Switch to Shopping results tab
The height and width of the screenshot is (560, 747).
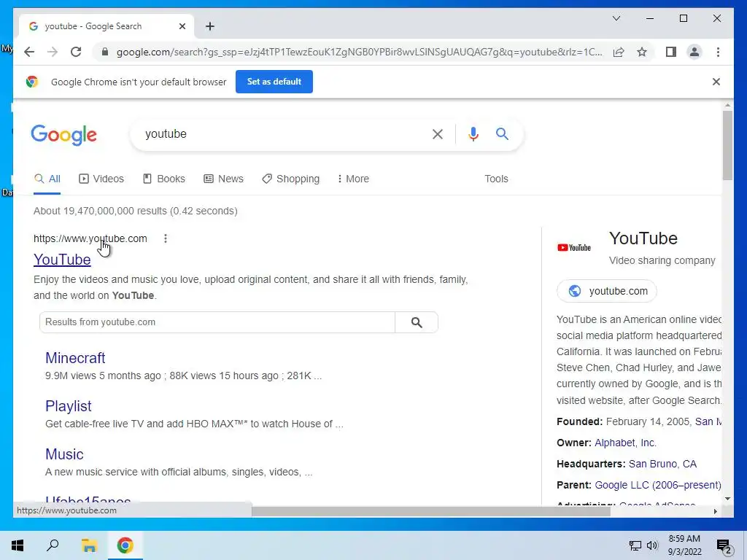coord(290,179)
